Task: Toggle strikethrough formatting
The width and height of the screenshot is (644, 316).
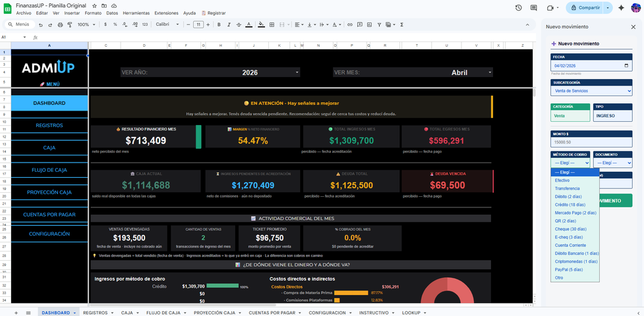Action: click(238, 24)
